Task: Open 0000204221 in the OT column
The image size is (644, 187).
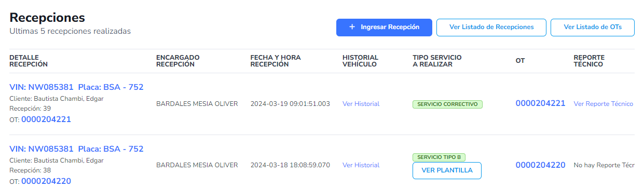Action: click(x=540, y=103)
